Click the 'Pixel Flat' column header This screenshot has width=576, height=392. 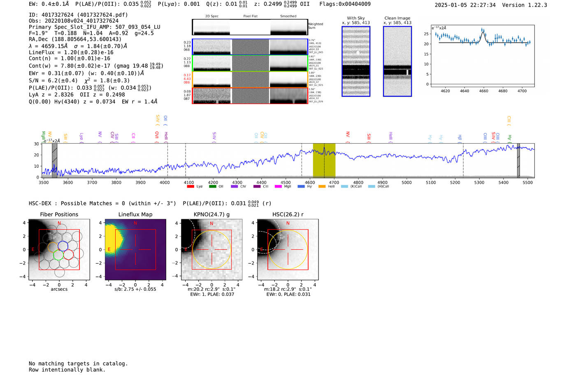(250, 16)
